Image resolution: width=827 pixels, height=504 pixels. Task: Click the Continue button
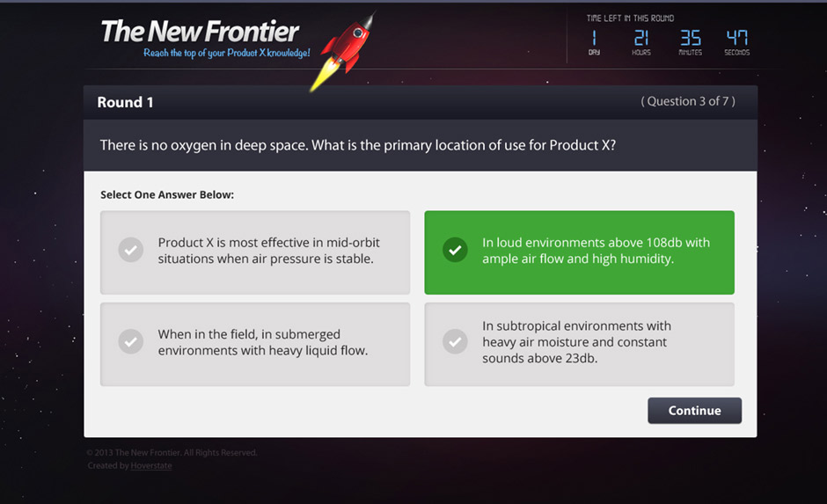[x=695, y=411]
